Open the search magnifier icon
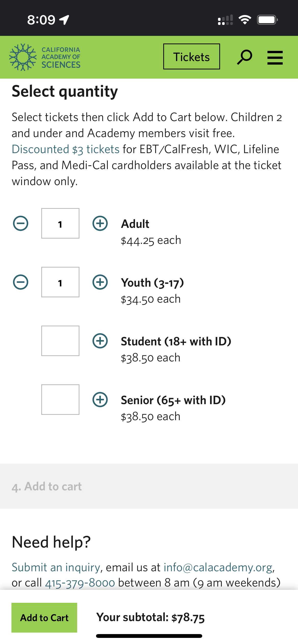Screen dimensions: 298x644 pyautogui.click(x=245, y=57)
